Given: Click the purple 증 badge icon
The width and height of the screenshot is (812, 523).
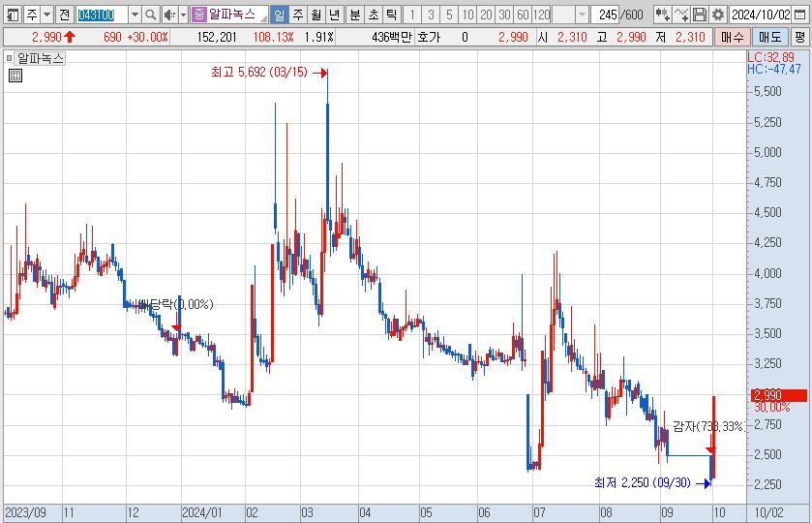Looking at the screenshot, I should pos(198,15).
